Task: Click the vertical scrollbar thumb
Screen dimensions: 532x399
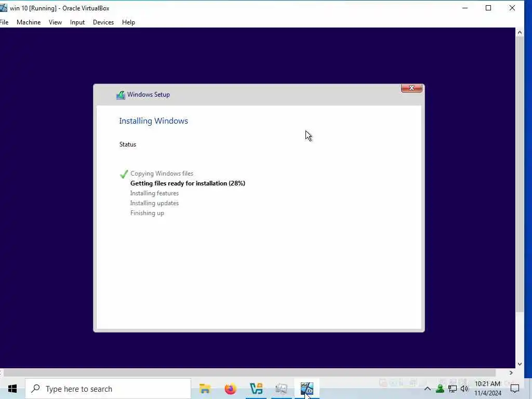Action: click(x=520, y=174)
